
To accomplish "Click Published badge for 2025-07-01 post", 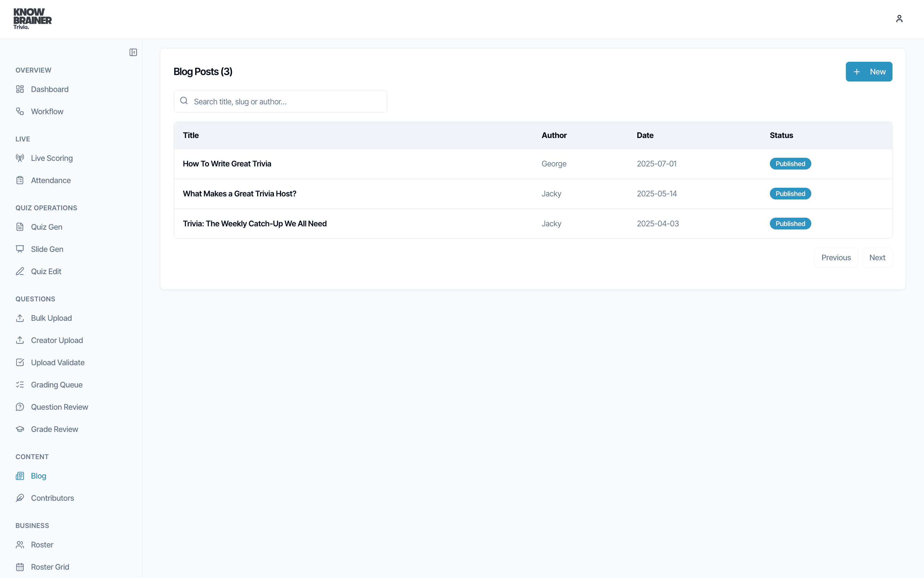I will pyautogui.click(x=790, y=164).
